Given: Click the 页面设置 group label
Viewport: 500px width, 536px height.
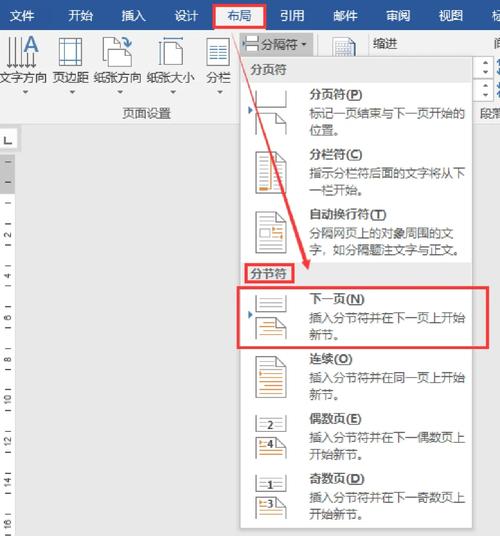Looking at the screenshot, I should click(x=147, y=113).
